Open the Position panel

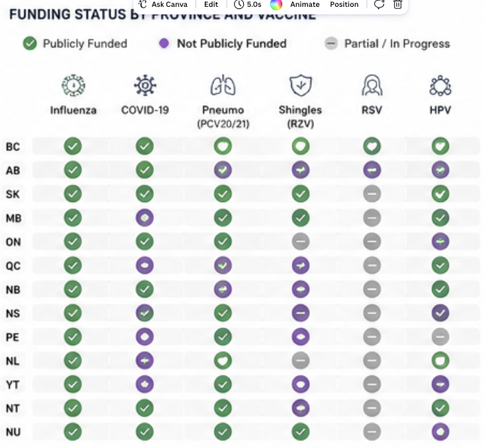tap(344, 4)
